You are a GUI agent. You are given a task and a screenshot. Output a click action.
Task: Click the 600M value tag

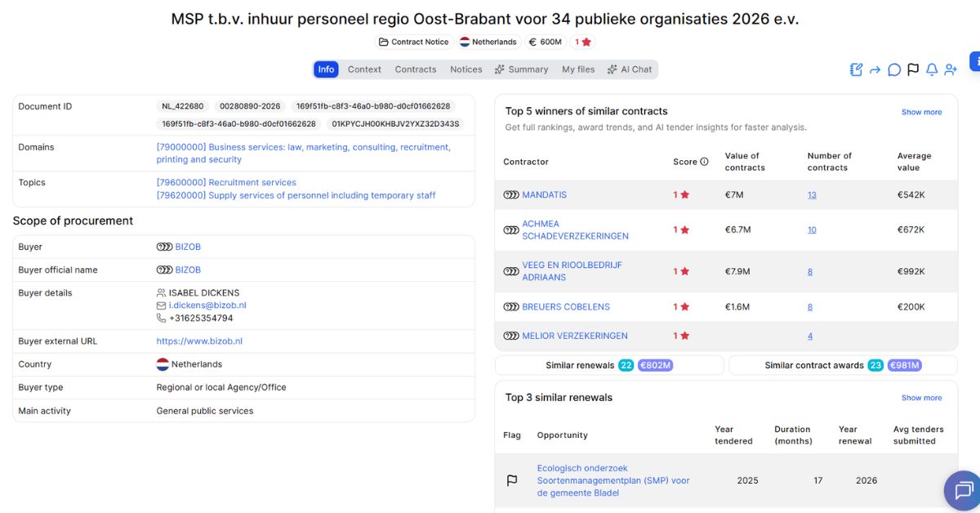click(545, 42)
